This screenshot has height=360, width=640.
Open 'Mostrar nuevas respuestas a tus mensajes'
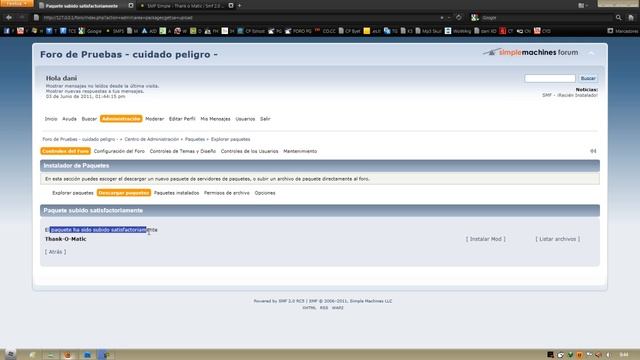pyautogui.click(x=95, y=91)
